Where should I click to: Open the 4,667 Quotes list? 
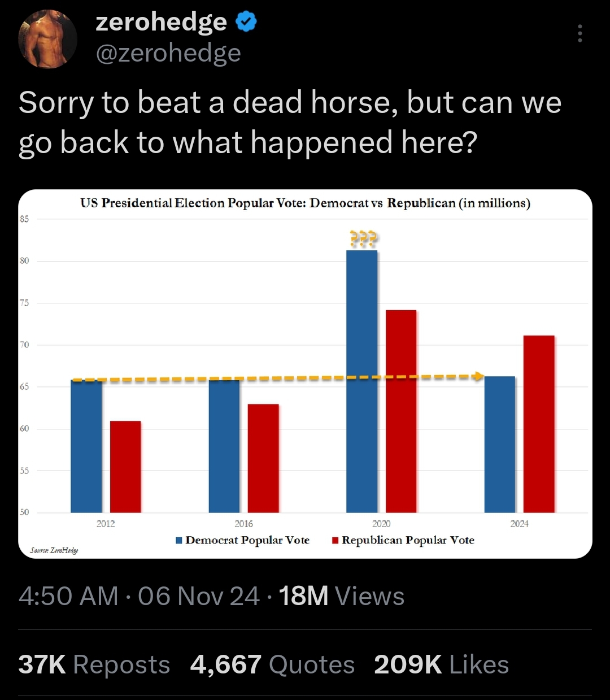(x=272, y=664)
